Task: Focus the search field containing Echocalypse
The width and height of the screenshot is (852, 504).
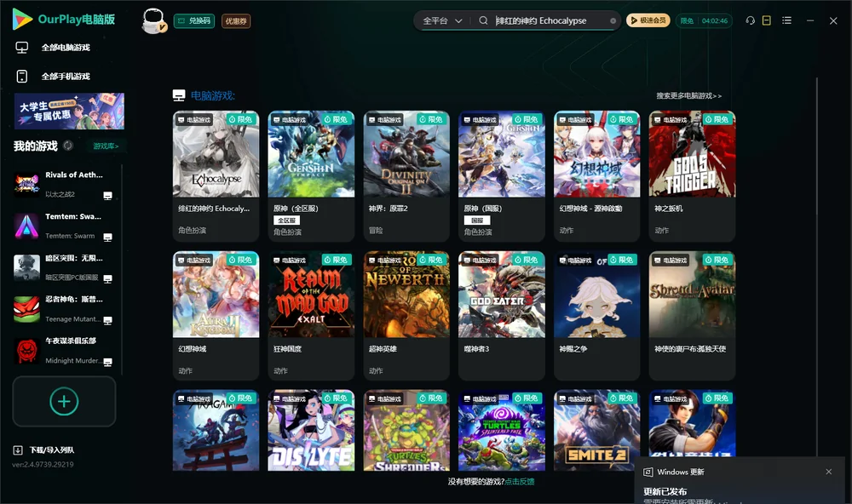Action: pos(550,20)
